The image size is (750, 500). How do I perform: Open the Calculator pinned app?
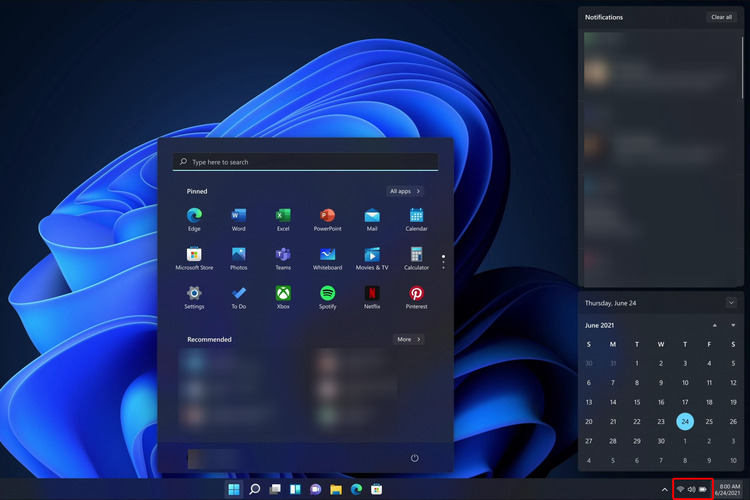[x=416, y=254]
